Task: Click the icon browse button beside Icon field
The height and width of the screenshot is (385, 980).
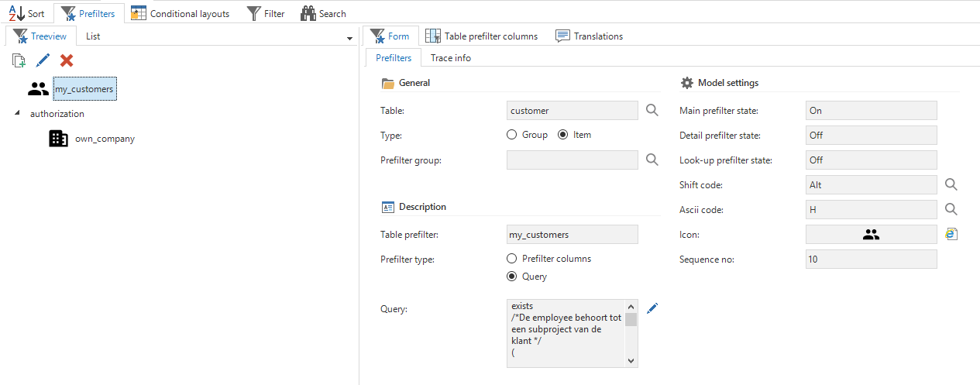Action: coord(951,234)
